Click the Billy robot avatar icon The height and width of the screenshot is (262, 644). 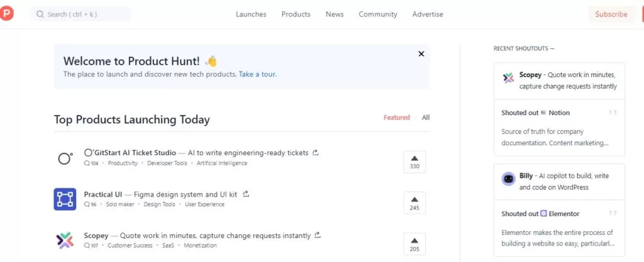508,179
